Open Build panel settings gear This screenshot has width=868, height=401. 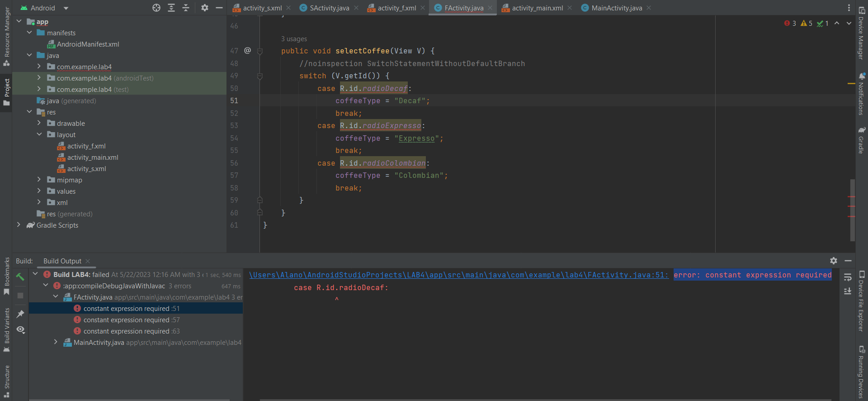[834, 261]
